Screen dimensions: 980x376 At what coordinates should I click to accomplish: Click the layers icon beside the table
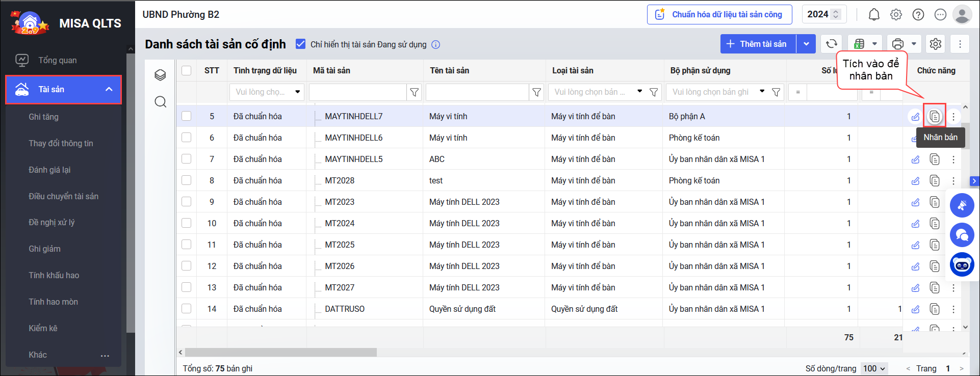[x=161, y=75]
